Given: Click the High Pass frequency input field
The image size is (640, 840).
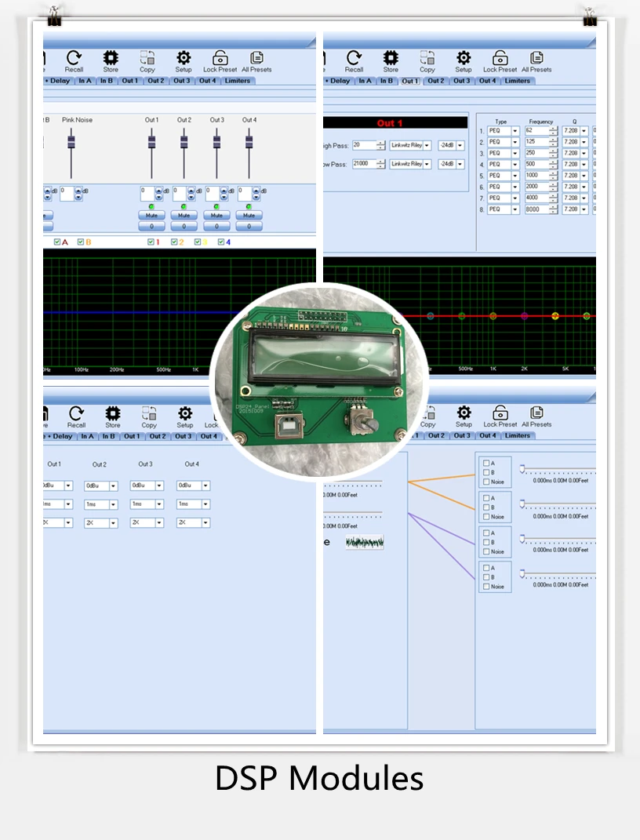Looking at the screenshot, I should [x=364, y=145].
